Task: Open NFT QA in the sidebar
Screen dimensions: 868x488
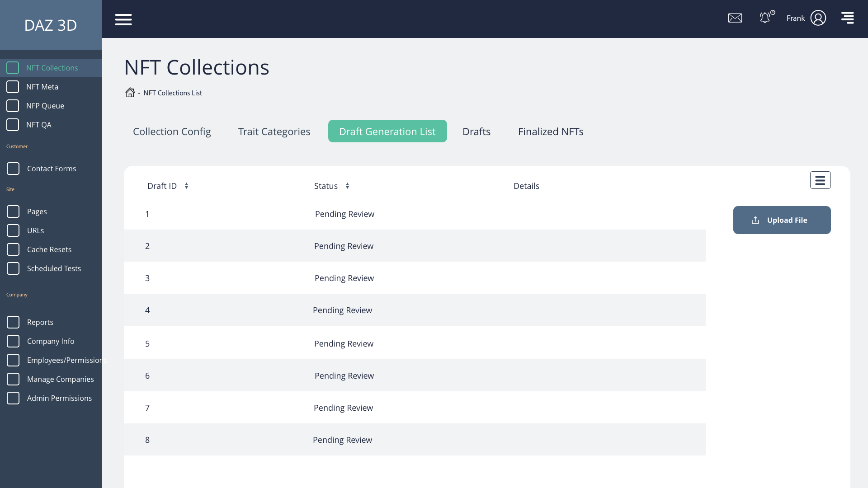Action: coord(39,125)
